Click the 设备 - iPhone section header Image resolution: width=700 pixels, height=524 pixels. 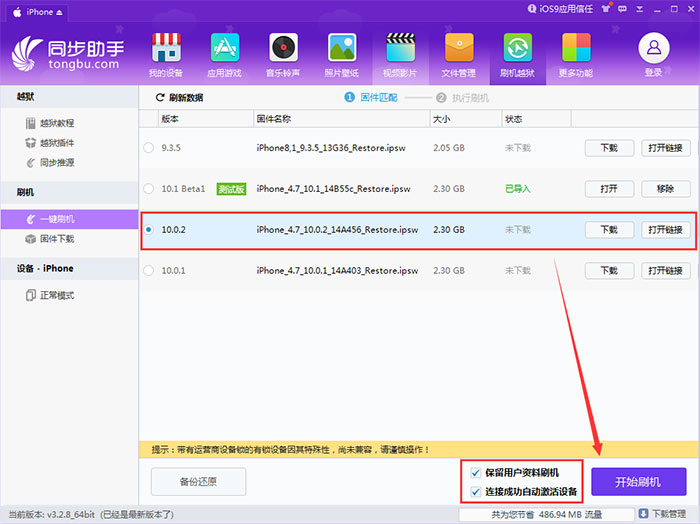[x=70, y=269]
